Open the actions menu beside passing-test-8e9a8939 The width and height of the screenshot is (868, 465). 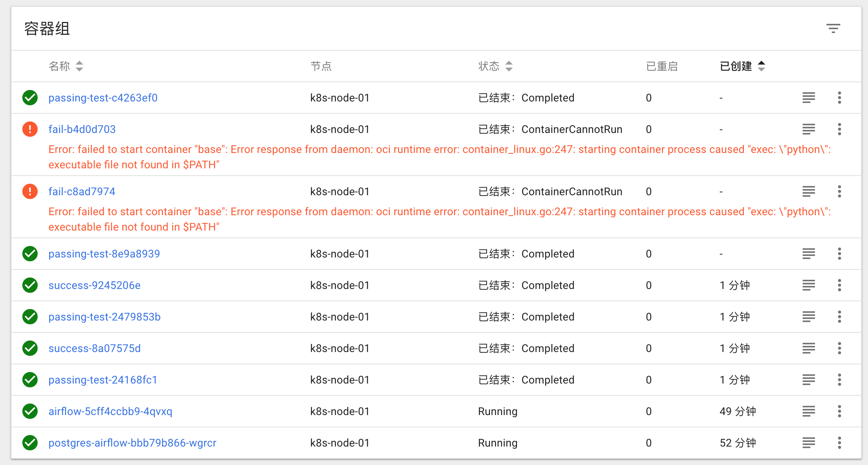click(840, 254)
